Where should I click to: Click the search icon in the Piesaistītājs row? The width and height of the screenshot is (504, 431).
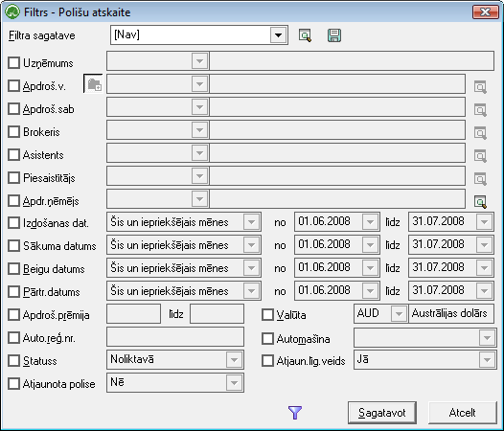click(x=480, y=179)
